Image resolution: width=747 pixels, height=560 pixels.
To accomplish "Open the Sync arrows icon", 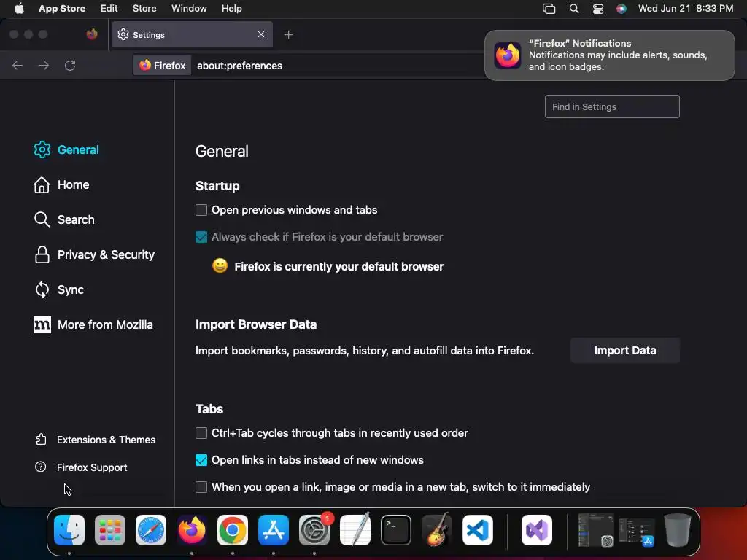I will point(42,289).
